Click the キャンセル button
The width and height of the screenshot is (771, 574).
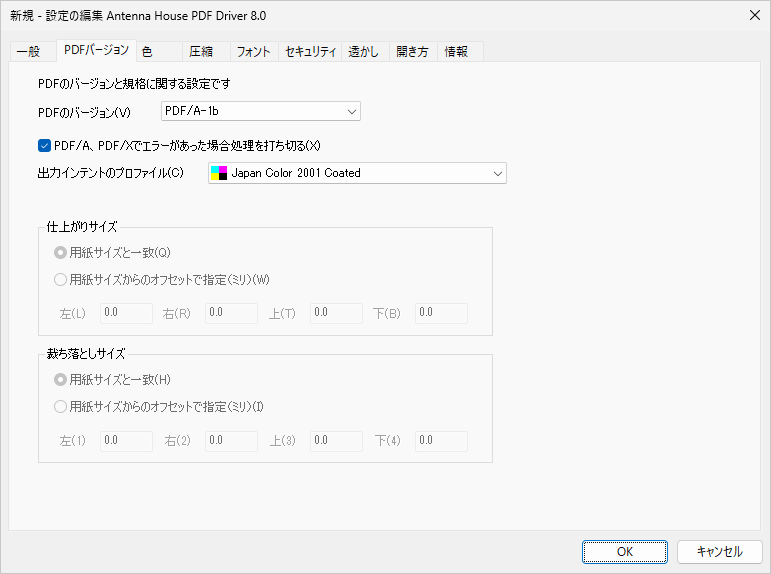point(720,552)
